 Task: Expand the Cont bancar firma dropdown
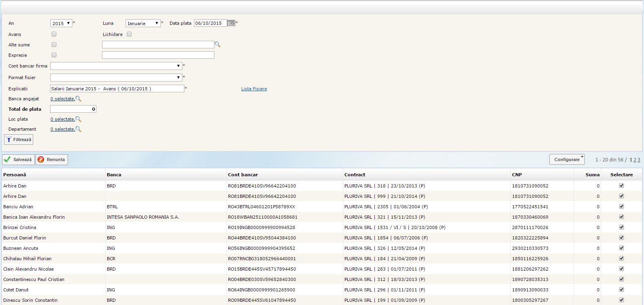[116, 66]
